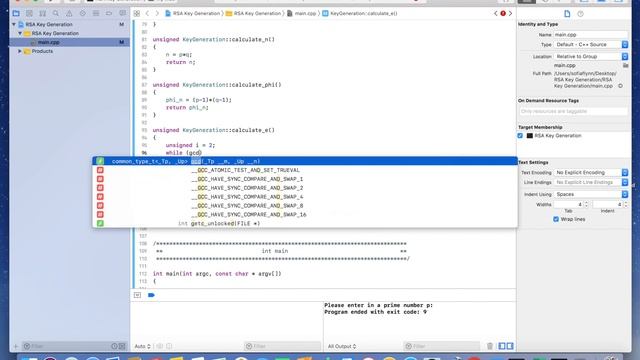Open the file Type dropdown
This screenshot has width=640, height=360.
pos(591,44)
